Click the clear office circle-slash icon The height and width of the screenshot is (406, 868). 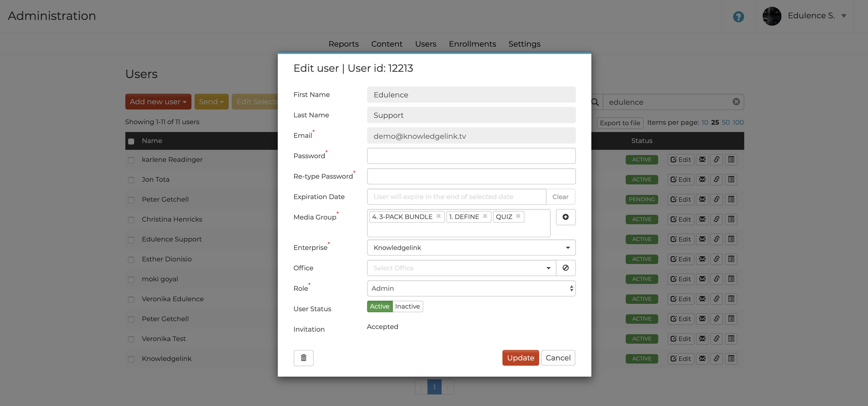tap(565, 268)
